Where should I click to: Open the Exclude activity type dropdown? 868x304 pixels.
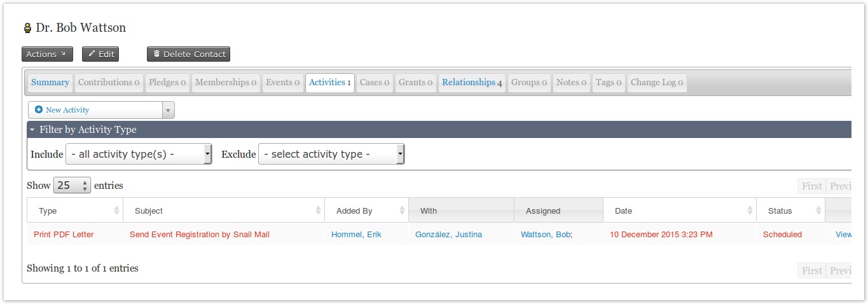click(x=331, y=154)
